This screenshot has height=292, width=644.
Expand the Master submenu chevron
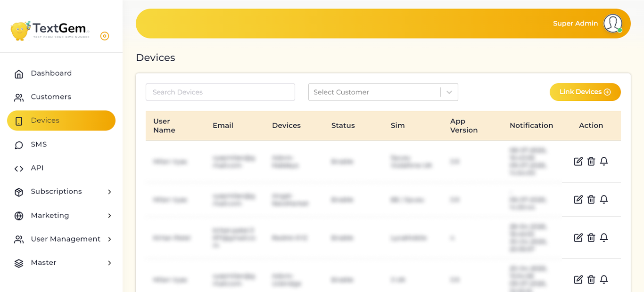pos(109,263)
